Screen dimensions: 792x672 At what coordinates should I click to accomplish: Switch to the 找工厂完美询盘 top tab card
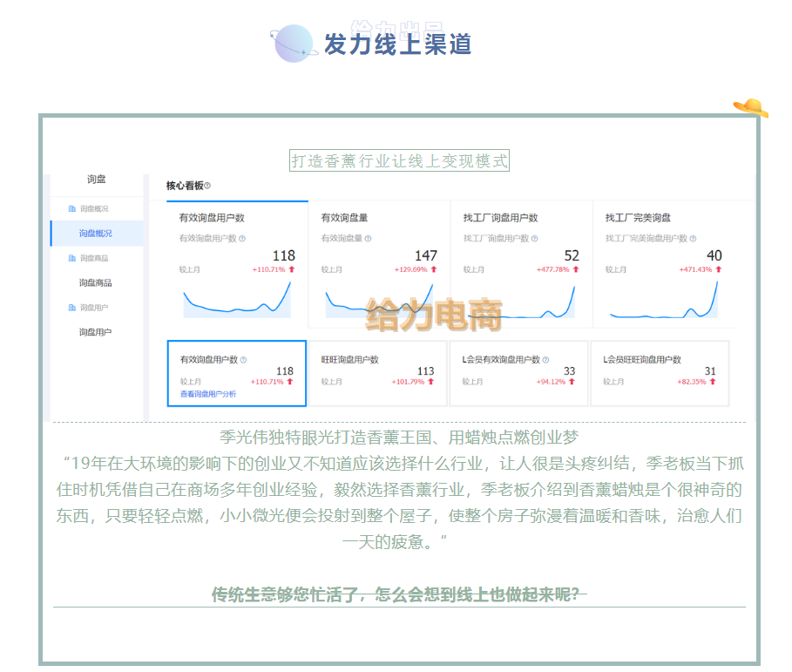click(x=663, y=218)
